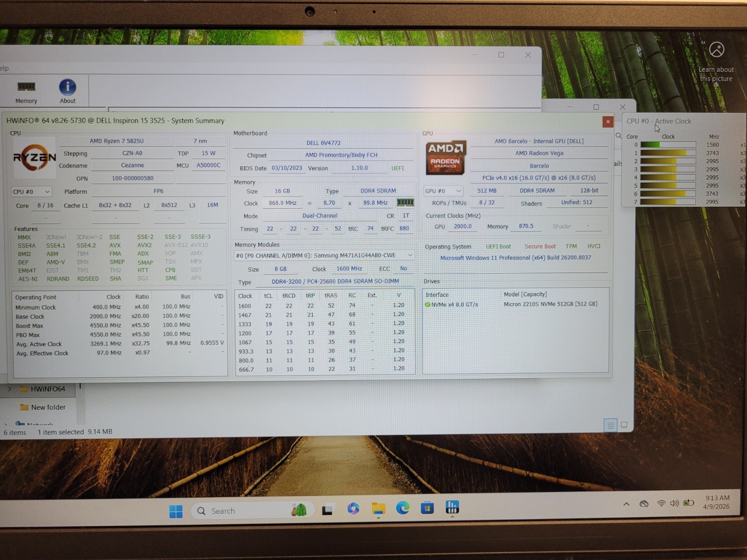Launch Microsoft Edge from the taskbar
747x560 pixels.
tap(403, 508)
